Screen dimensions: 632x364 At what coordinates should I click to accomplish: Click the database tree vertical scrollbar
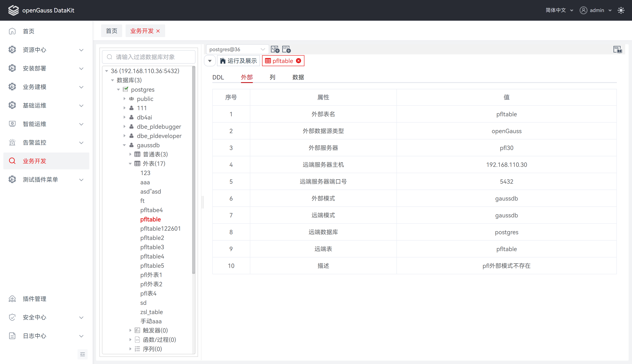click(194, 170)
